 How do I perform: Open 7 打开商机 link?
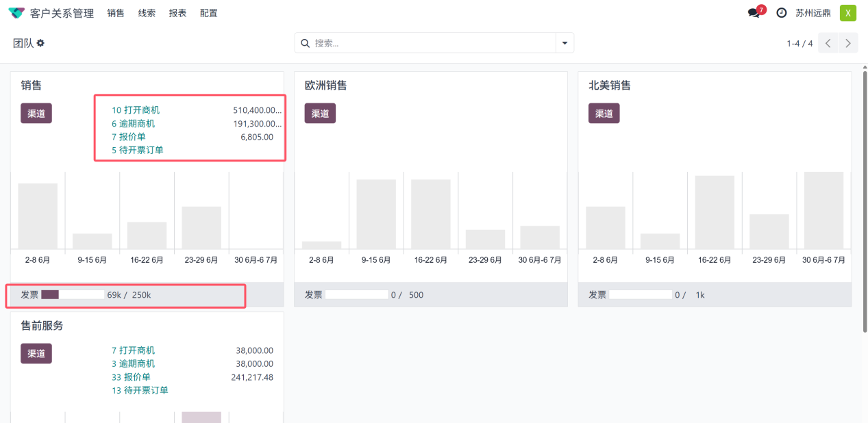click(x=133, y=350)
